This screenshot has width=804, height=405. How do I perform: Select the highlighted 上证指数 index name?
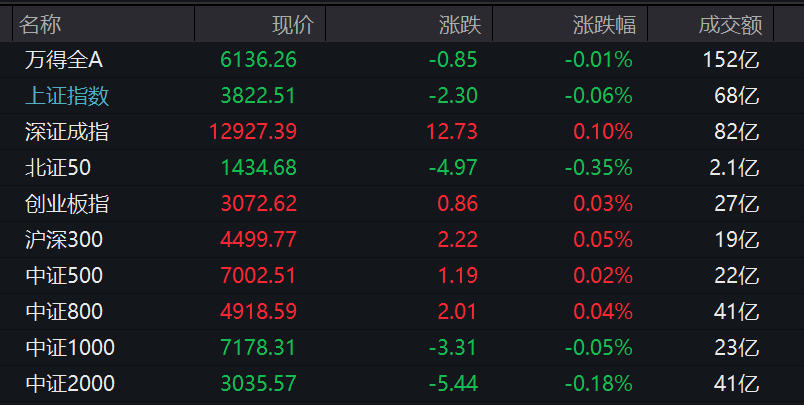click(x=67, y=96)
